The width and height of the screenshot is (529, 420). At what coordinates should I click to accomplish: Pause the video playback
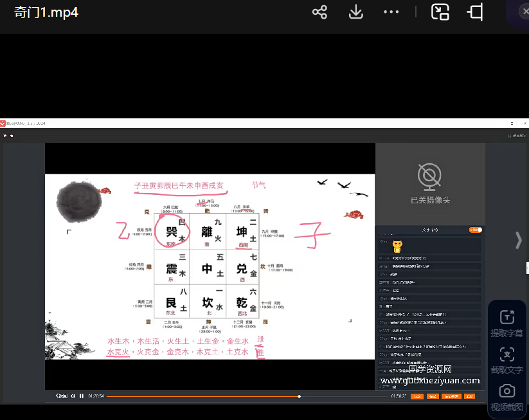point(82,396)
